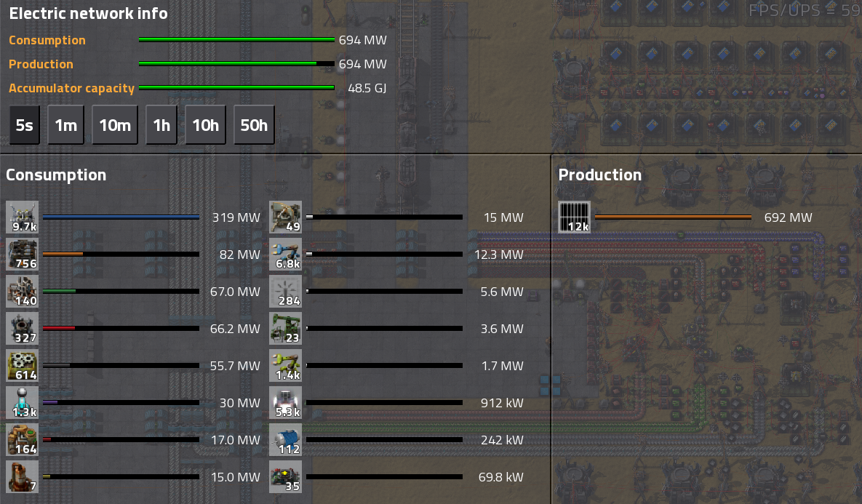Screen dimensions: 862x504
Task: Click the '30 MW' value
Action: click(240, 403)
